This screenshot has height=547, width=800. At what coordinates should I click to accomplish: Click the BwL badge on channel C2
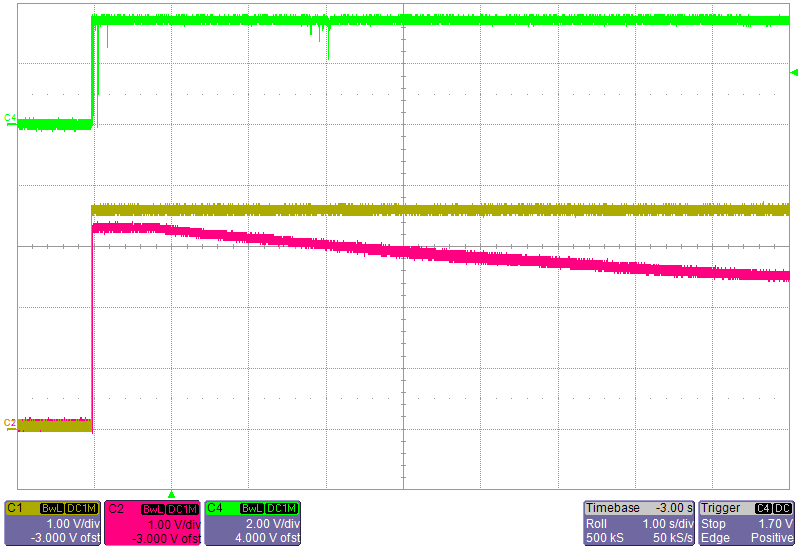(x=153, y=509)
